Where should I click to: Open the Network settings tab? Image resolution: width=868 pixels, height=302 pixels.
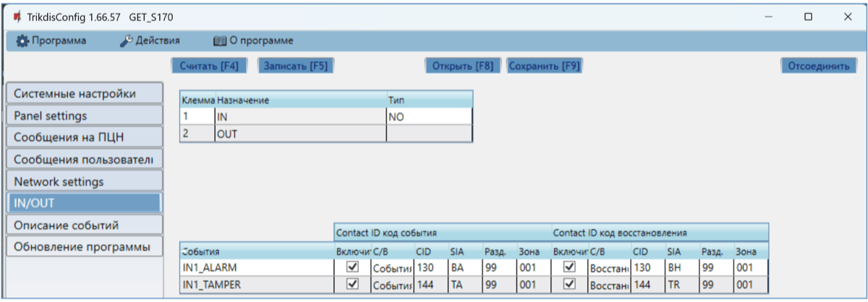83,181
